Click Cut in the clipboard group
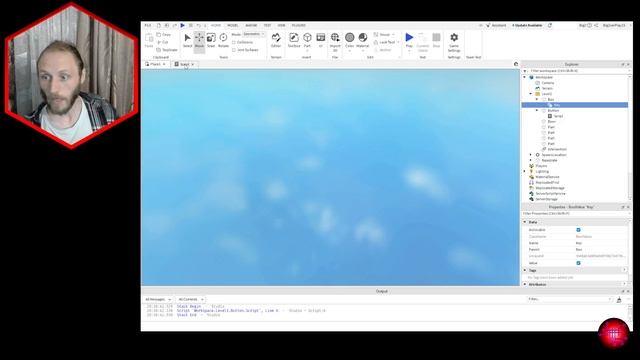The image size is (640, 360). tap(162, 42)
